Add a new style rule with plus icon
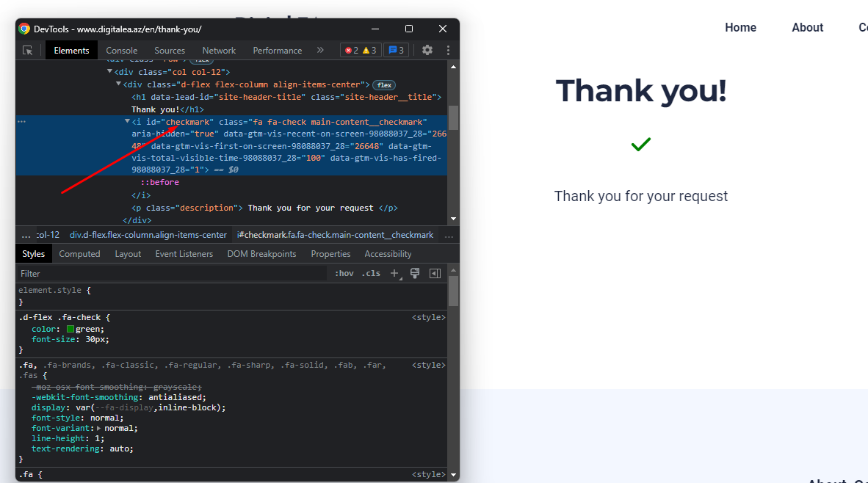This screenshot has height=483, width=868. [394, 273]
